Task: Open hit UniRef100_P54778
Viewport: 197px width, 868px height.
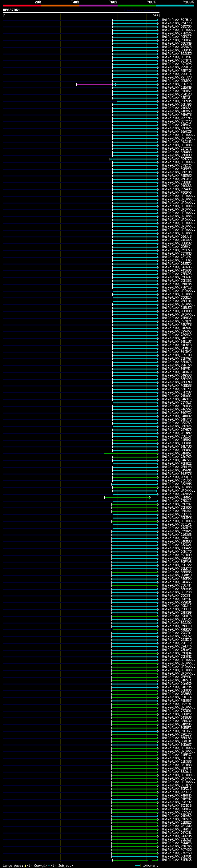Action: coord(176,23)
